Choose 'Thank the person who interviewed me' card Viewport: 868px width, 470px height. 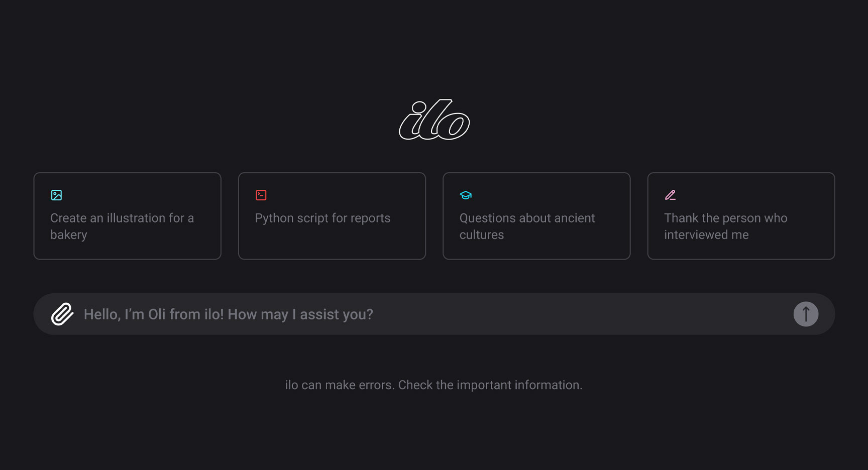pos(741,216)
